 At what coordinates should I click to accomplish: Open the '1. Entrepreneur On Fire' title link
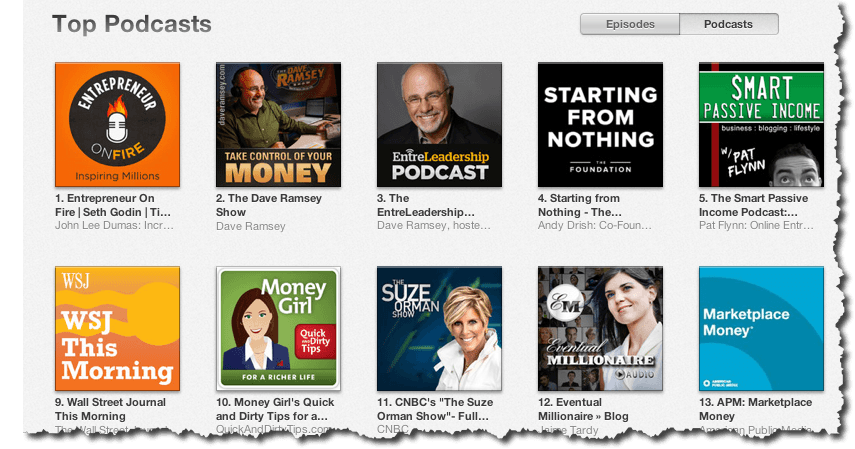(113, 205)
